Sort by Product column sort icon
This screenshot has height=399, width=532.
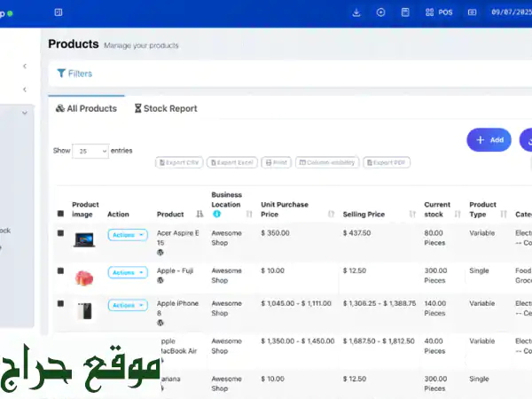pyautogui.click(x=199, y=214)
